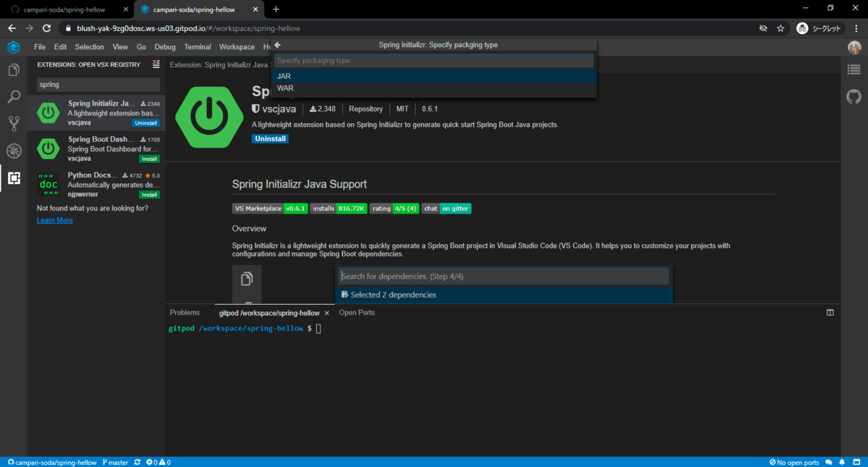
Task: Open the list panel icon on right sidebar
Action: (x=854, y=70)
